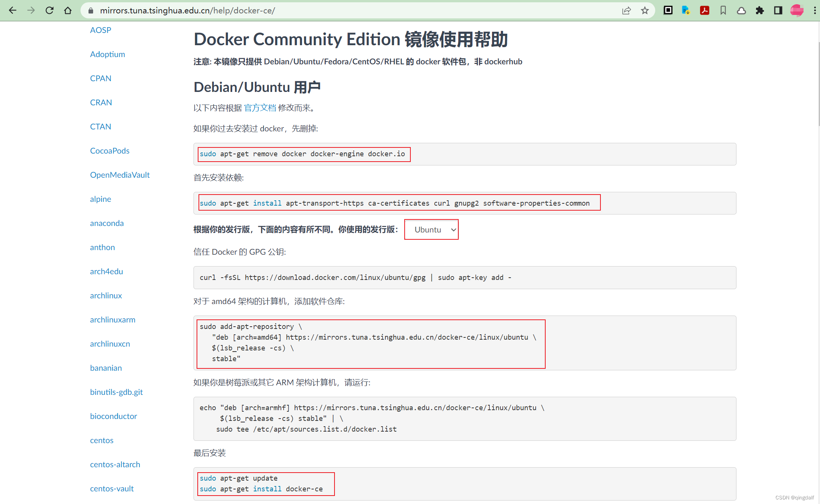Open the CocoaPods sidebar link
Image resolution: width=820 pixels, height=504 pixels.
point(110,151)
